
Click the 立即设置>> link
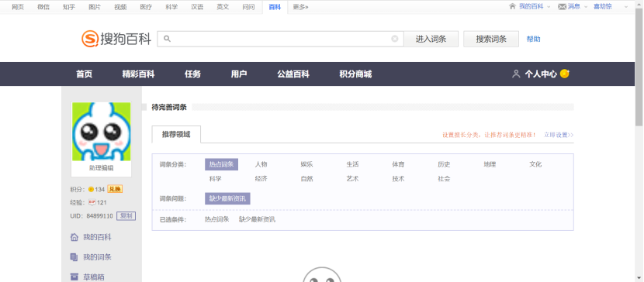coord(559,135)
